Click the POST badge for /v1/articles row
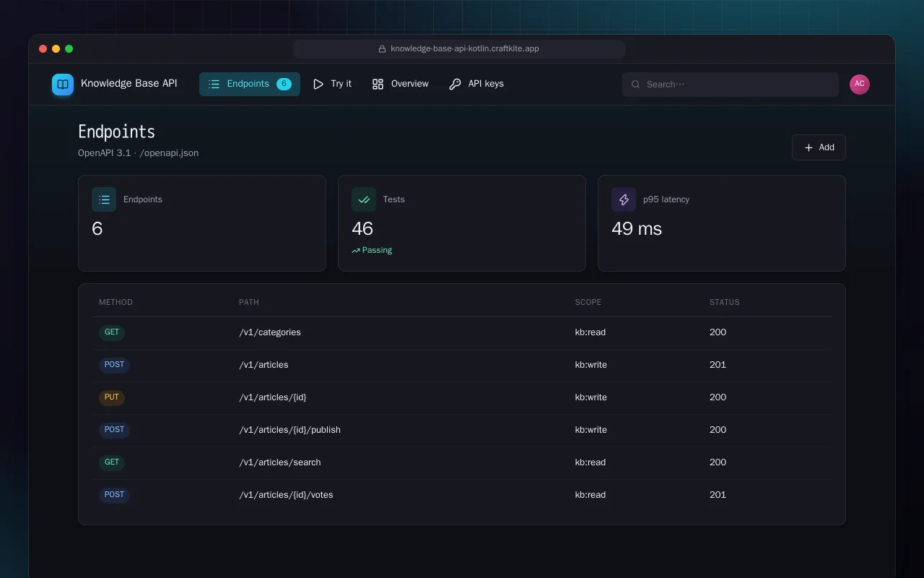This screenshot has height=578, width=924. pos(114,365)
